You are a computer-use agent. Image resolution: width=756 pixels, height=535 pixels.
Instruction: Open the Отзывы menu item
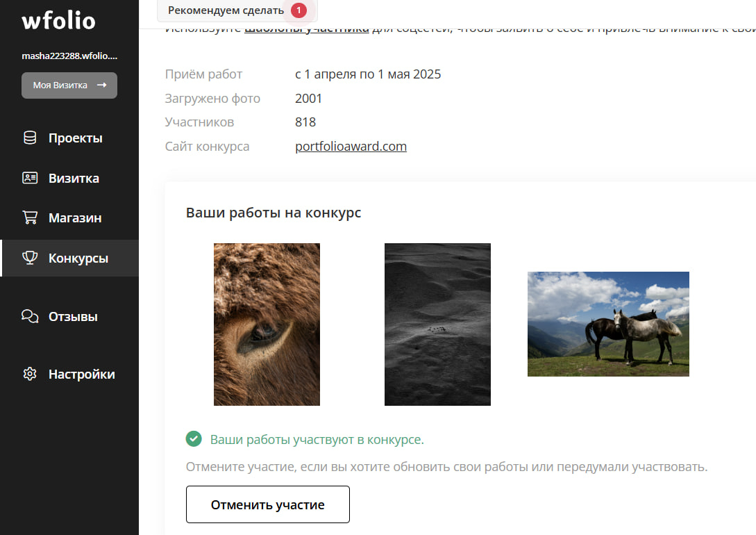[x=69, y=316]
